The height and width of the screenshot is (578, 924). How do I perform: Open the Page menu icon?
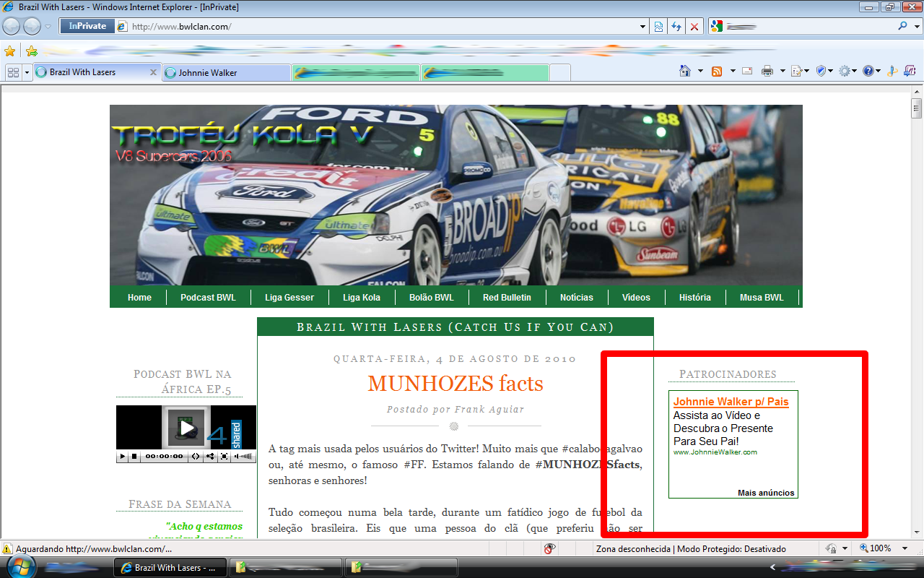pyautogui.click(x=800, y=71)
